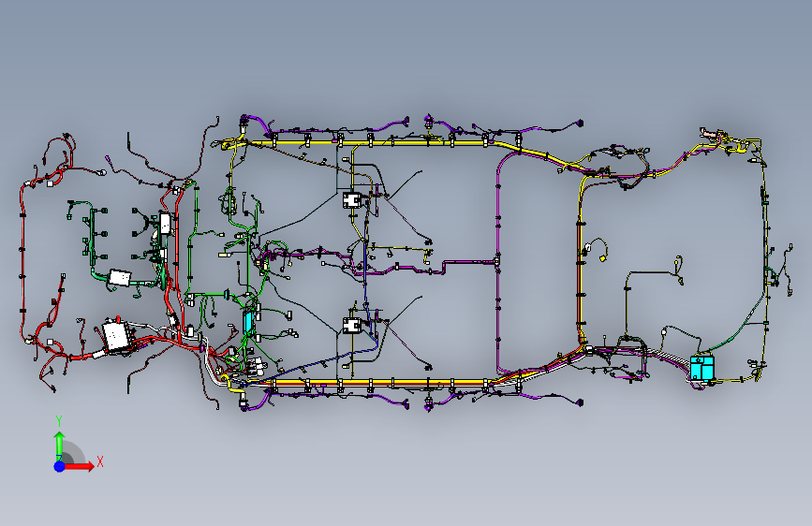Select the narrow cyan module near harness center-left
The width and height of the screenshot is (812, 526).
248,322
